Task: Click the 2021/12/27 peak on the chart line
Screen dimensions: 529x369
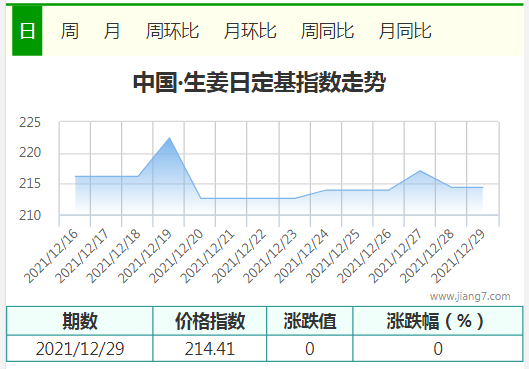Action: click(420, 171)
